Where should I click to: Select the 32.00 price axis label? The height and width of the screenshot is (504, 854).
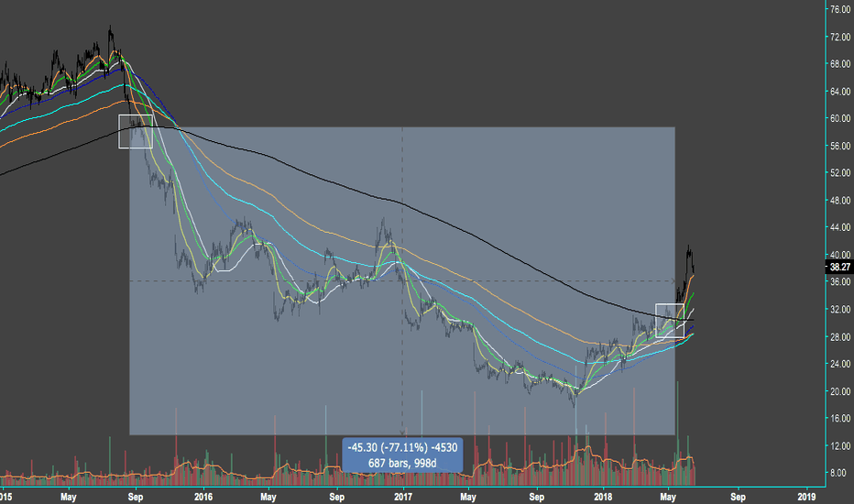(x=840, y=309)
